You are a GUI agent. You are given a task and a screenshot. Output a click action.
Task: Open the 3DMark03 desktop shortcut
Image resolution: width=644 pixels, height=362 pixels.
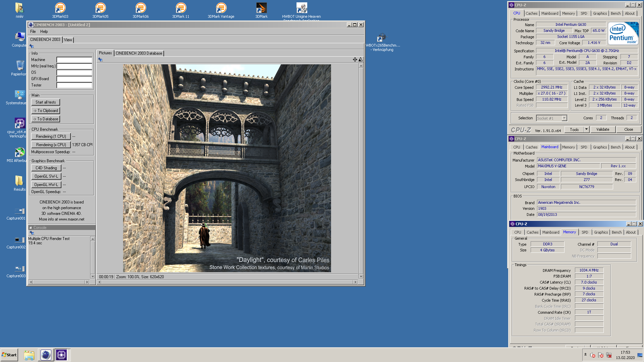[x=60, y=10]
